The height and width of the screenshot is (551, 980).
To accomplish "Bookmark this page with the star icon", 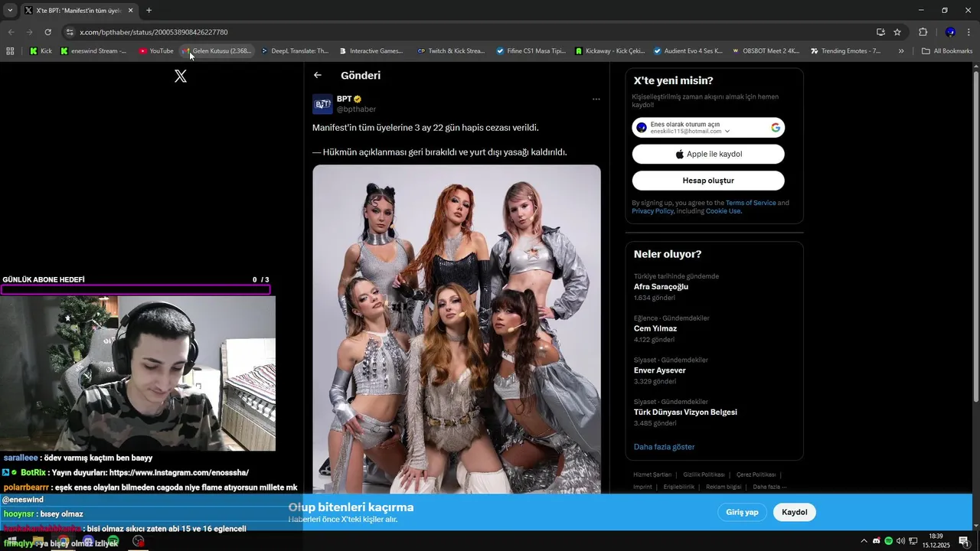I will click(x=897, y=32).
